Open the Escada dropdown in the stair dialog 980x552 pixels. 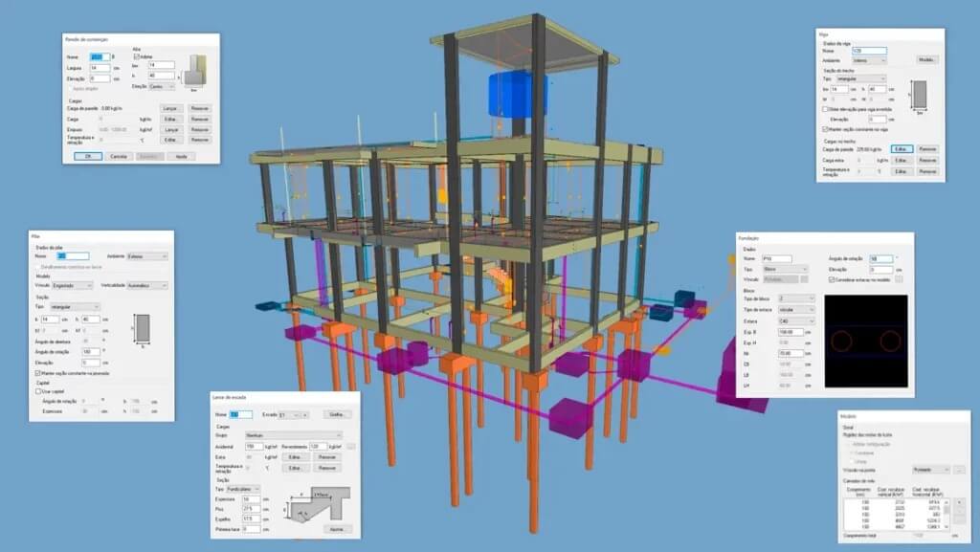pos(289,414)
